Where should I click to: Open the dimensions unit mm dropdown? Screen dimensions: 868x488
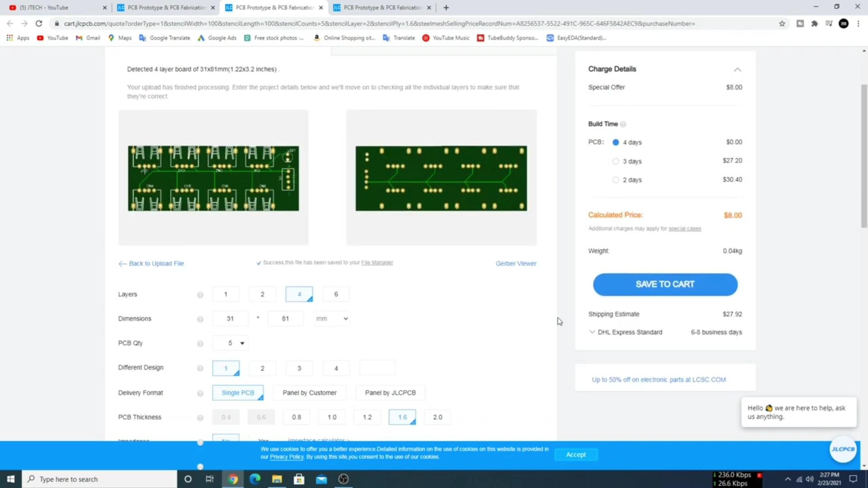[x=332, y=319]
